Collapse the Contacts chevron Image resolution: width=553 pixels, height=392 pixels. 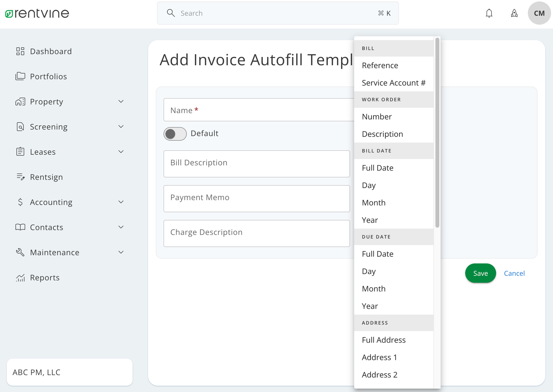(x=121, y=227)
